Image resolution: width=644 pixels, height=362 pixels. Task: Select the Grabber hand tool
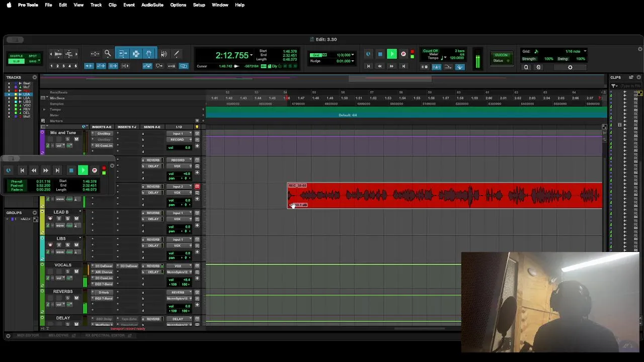pyautogui.click(x=149, y=53)
